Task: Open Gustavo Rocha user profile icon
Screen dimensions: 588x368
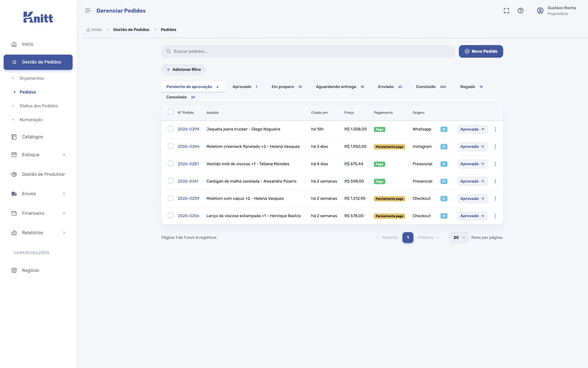Action: (x=540, y=11)
